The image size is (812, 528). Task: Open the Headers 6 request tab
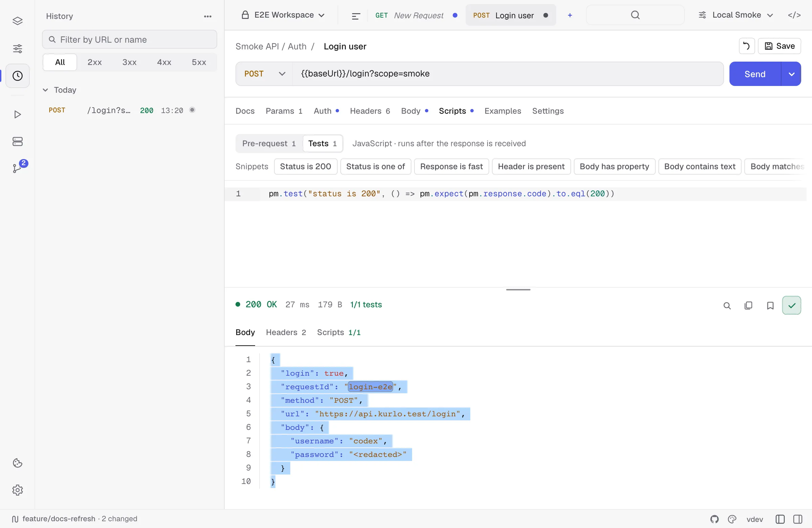pos(370,111)
